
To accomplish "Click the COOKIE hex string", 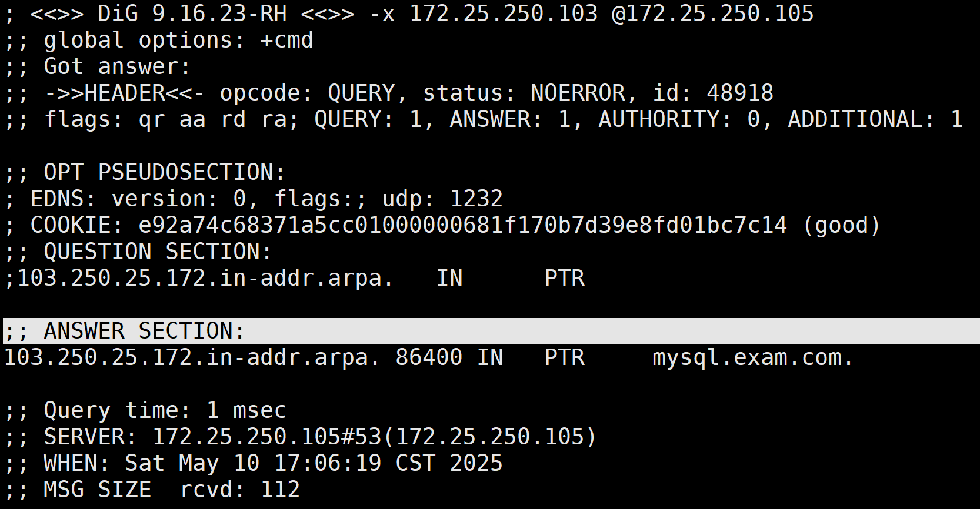I will point(462,225).
